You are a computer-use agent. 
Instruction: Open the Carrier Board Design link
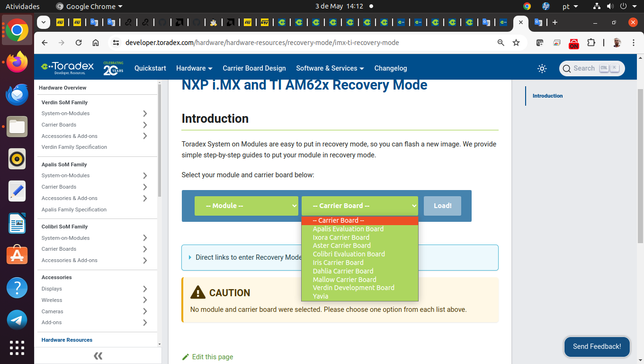254,68
